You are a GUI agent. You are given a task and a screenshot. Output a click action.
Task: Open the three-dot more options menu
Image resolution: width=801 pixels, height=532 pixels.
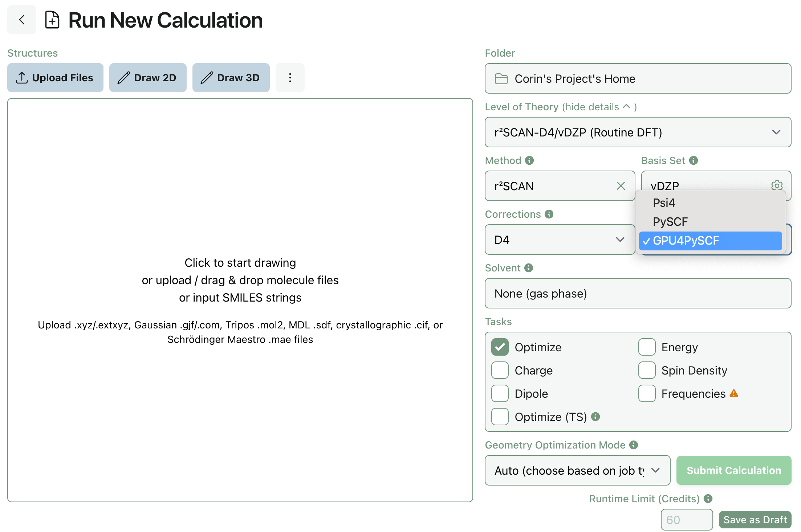[290, 78]
